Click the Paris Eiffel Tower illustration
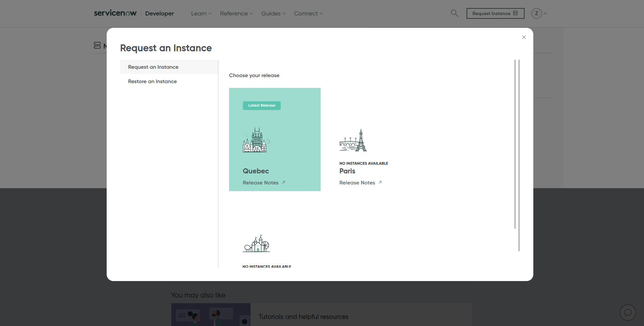The height and width of the screenshot is (326, 644). [x=353, y=140]
